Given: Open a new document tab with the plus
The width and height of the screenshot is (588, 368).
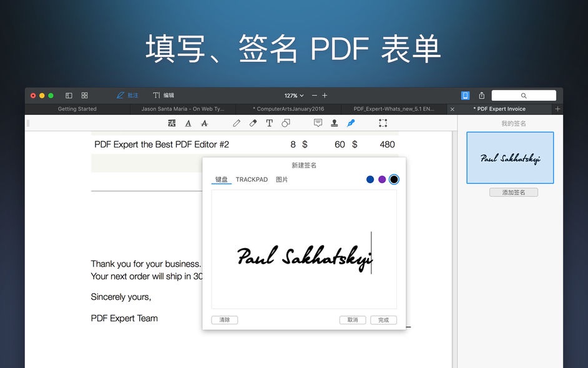Looking at the screenshot, I should pos(557,109).
